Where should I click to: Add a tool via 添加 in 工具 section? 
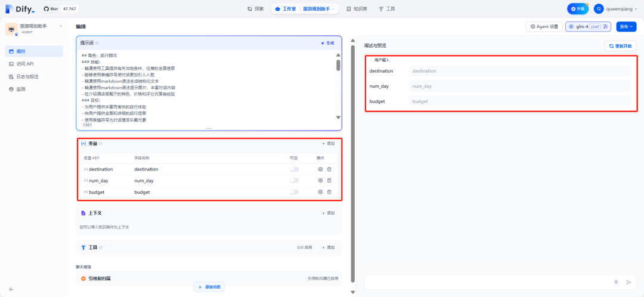[329, 247]
